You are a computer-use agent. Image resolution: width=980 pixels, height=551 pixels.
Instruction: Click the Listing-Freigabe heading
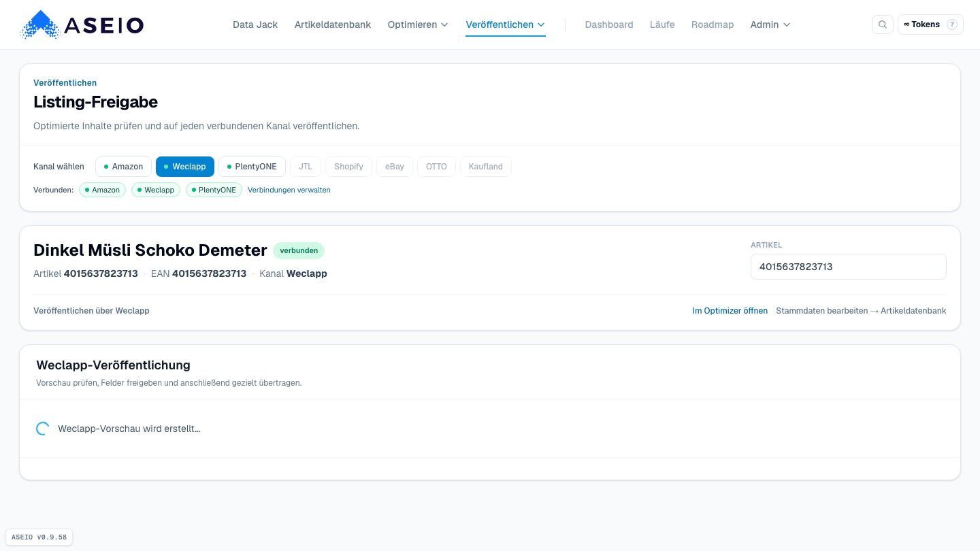pos(95,102)
